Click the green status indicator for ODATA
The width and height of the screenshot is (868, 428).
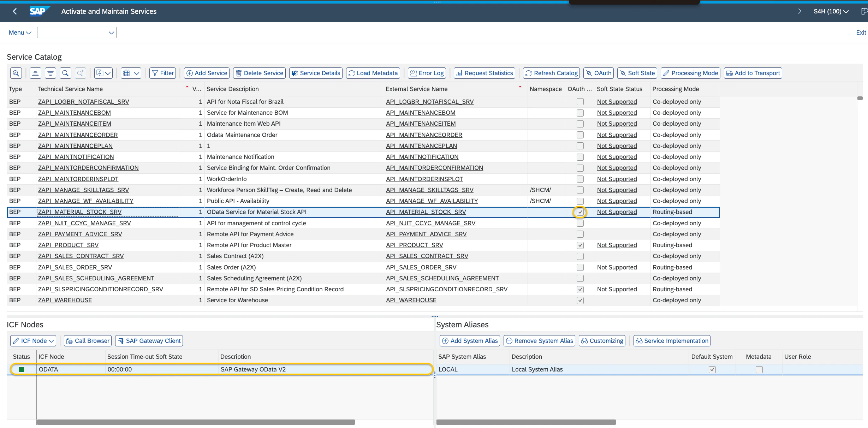click(x=22, y=369)
